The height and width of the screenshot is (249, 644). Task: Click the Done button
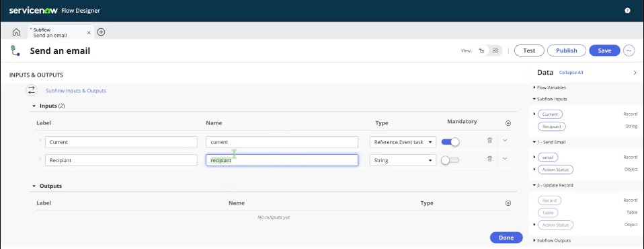pyautogui.click(x=506, y=238)
